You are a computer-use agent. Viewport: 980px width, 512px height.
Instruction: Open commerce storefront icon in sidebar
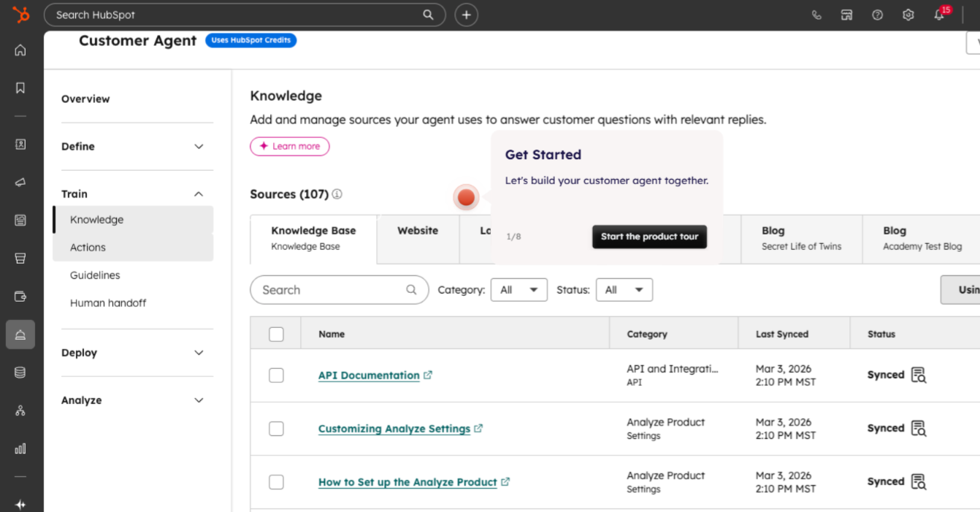[x=20, y=258]
